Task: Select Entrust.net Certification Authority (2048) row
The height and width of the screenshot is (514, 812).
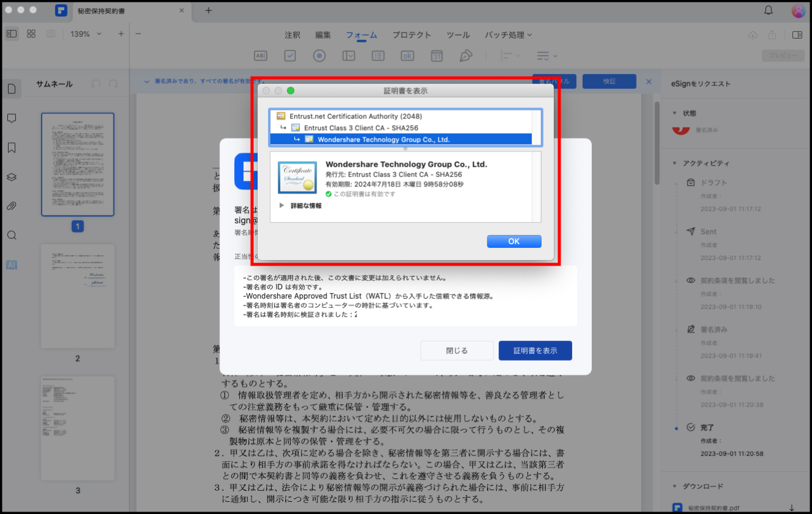Action: pyautogui.click(x=401, y=116)
